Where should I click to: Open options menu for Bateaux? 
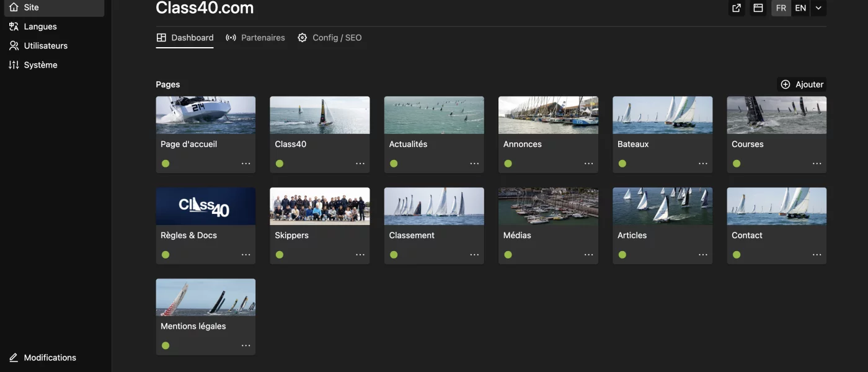click(702, 164)
